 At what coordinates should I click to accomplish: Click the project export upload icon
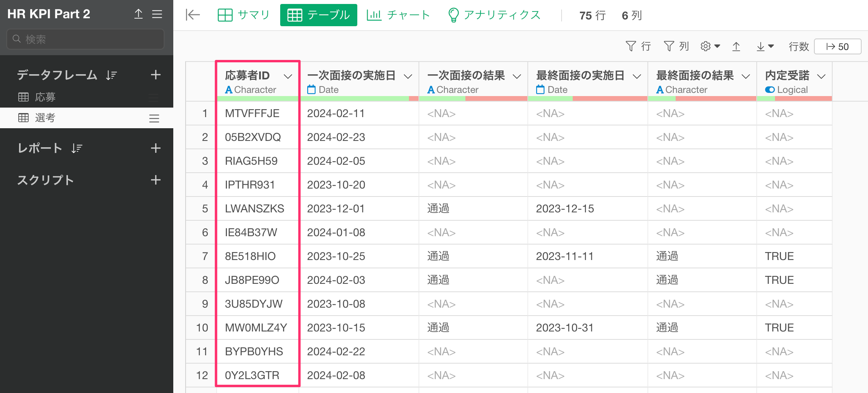pyautogui.click(x=138, y=14)
